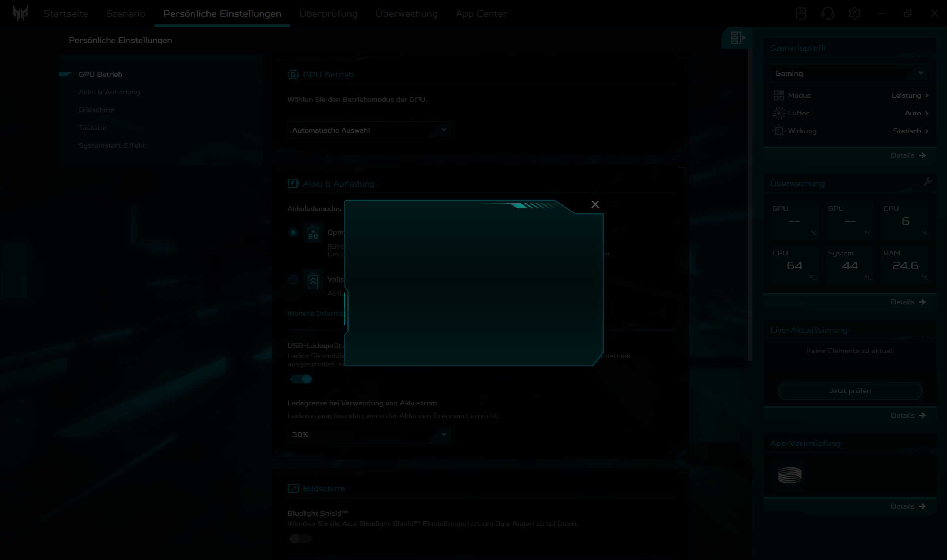The width and height of the screenshot is (947, 560).
Task: Open the headset support icon
Action: [x=827, y=14]
